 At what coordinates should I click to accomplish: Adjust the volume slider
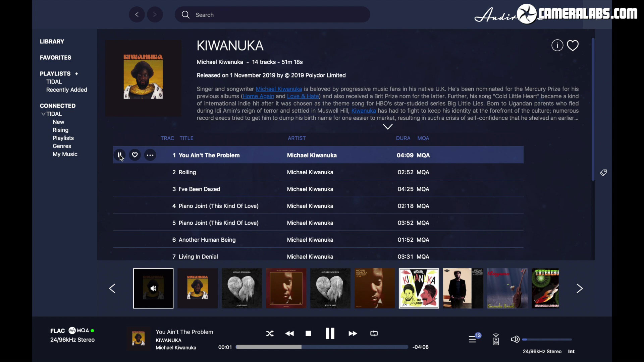[547, 340]
